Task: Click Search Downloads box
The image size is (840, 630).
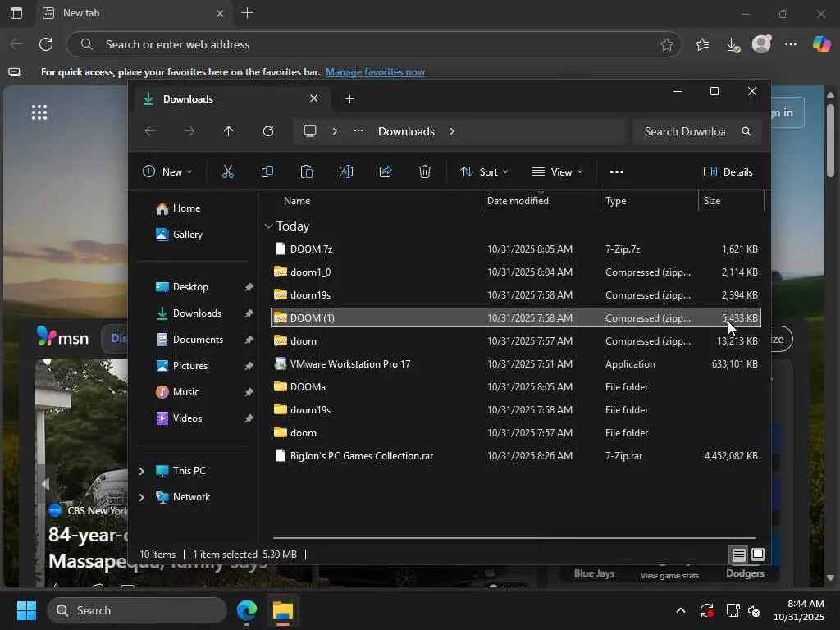Action: [x=697, y=131]
